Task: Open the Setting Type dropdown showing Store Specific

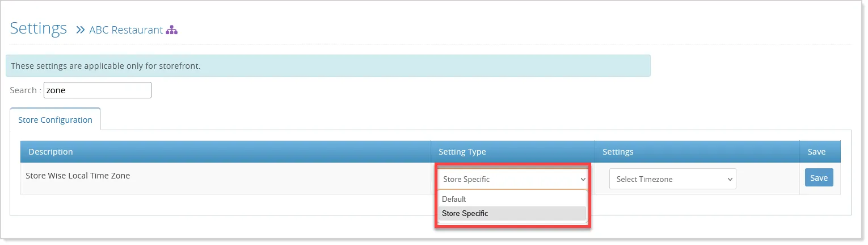Action: [x=512, y=179]
